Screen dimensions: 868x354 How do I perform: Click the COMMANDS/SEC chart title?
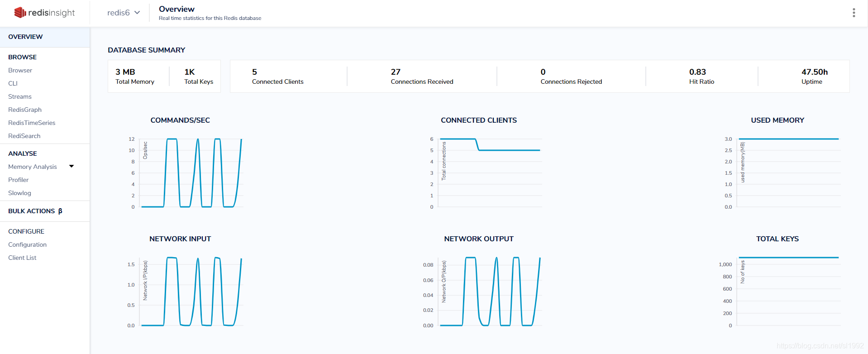[x=180, y=120]
